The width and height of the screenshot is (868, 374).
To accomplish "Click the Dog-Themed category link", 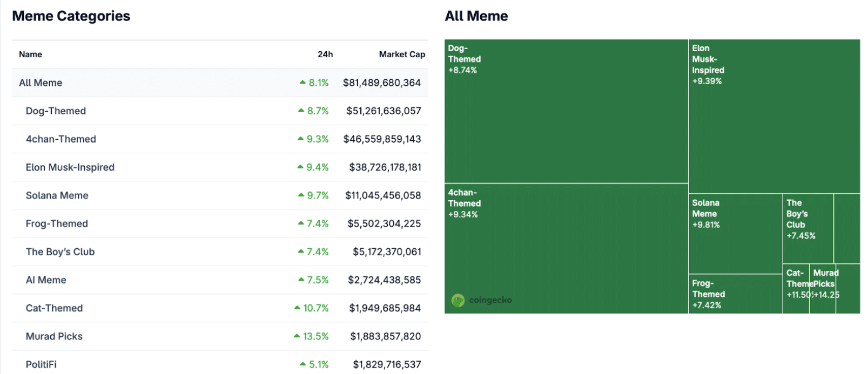I will pyautogui.click(x=56, y=111).
